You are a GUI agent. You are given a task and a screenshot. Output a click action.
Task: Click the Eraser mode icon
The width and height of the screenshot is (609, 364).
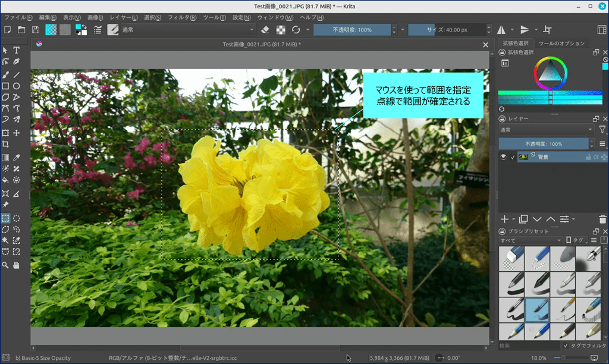266,30
